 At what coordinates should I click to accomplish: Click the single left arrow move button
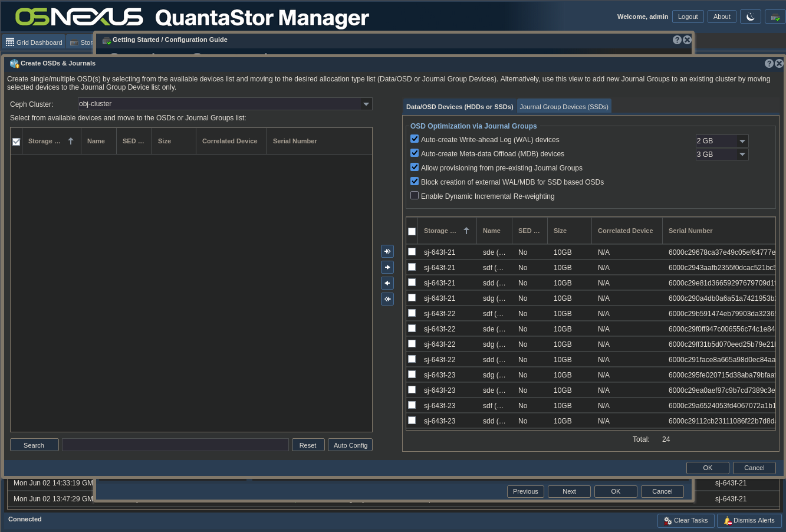click(x=387, y=283)
